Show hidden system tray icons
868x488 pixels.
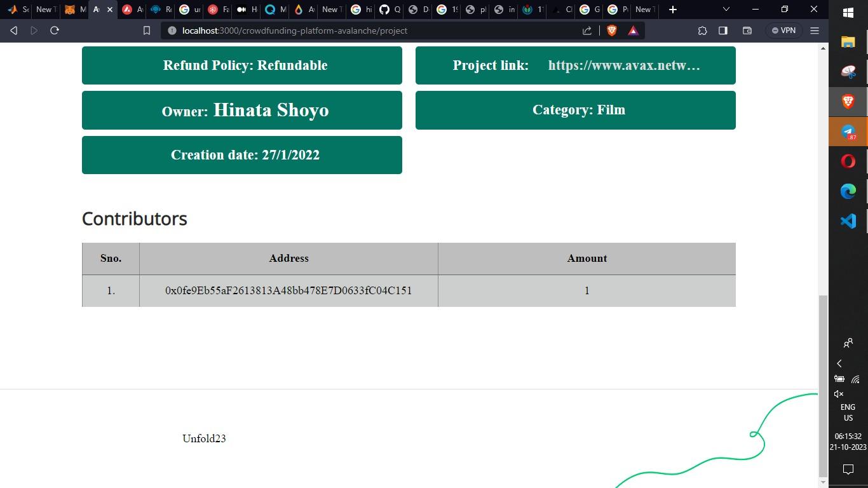pos(839,363)
